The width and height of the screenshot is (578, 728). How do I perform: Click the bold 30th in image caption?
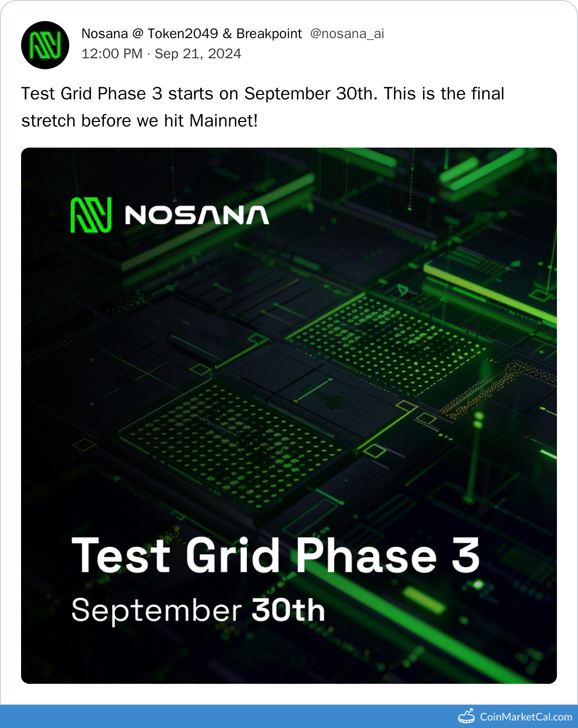[288, 611]
